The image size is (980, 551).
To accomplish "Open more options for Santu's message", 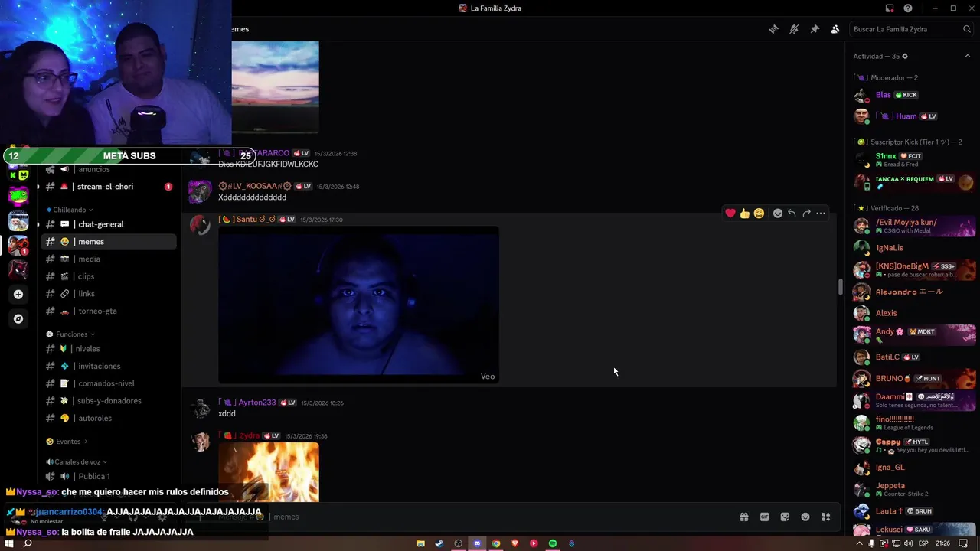I will 821,214.
